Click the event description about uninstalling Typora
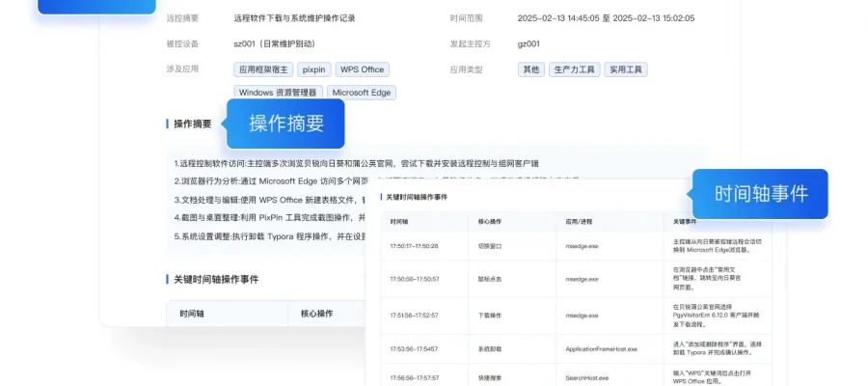 tap(718, 347)
